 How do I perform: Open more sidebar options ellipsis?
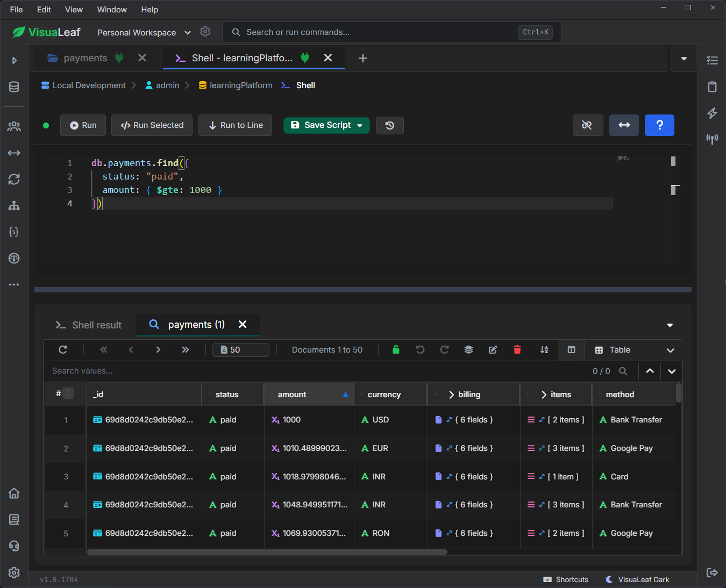pyautogui.click(x=14, y=284)
